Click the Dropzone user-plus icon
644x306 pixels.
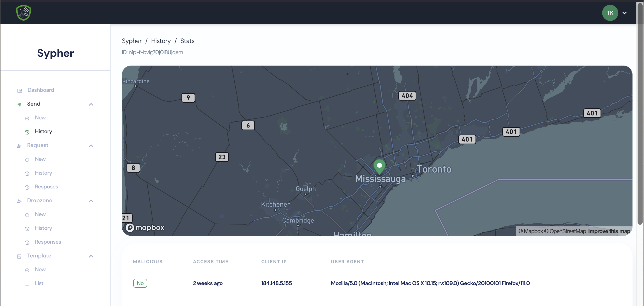[19, 201]
